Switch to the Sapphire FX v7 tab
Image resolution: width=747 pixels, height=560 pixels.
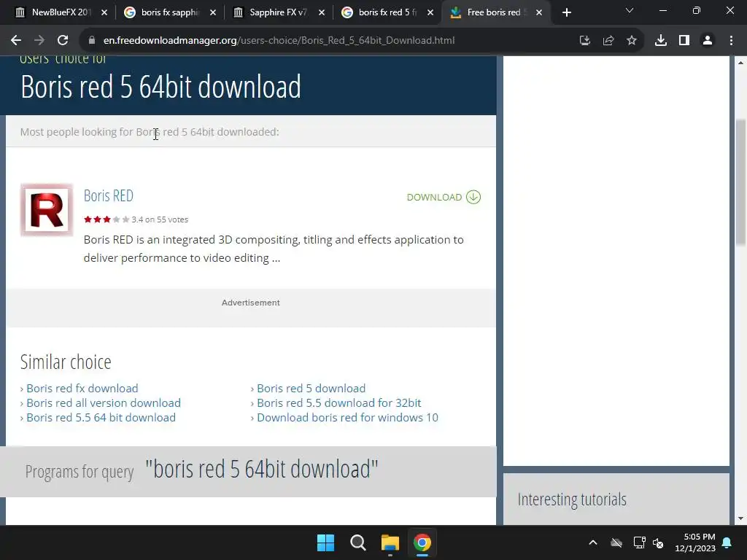(278, 13)
